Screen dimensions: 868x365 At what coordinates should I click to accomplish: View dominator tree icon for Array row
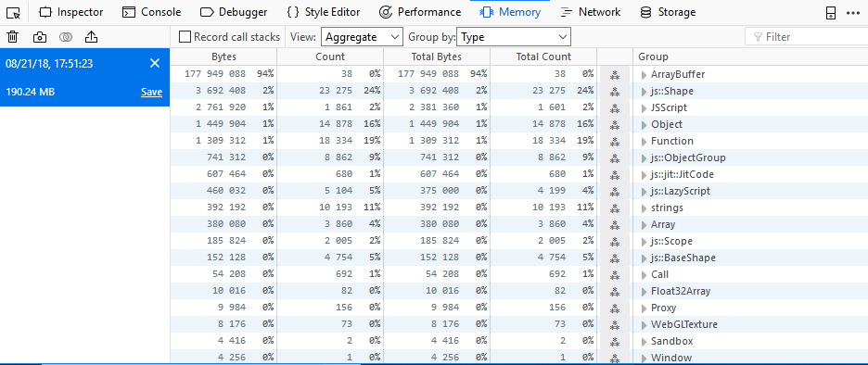point(615,224)
